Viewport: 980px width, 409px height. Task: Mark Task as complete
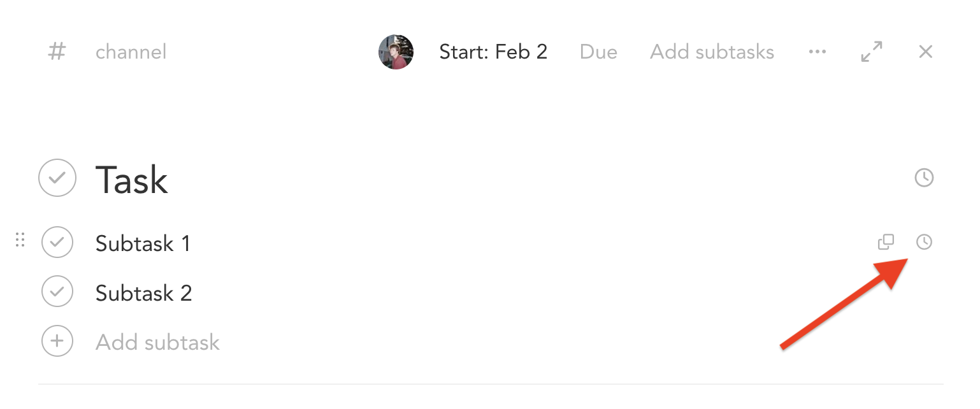click(x=57, y=178)
